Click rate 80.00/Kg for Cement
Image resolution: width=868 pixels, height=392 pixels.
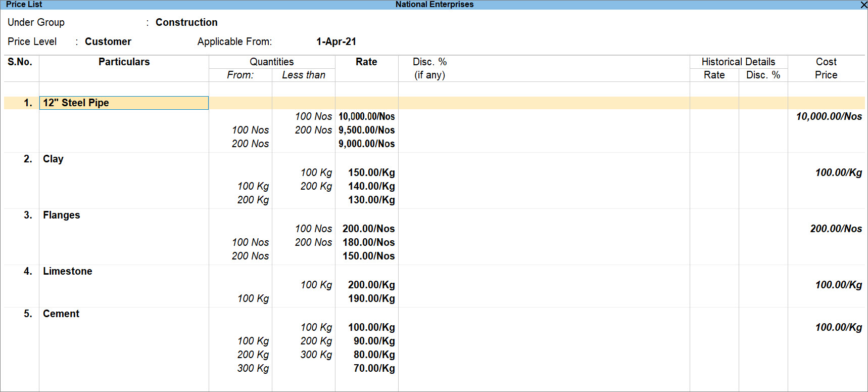coord(374,355)
